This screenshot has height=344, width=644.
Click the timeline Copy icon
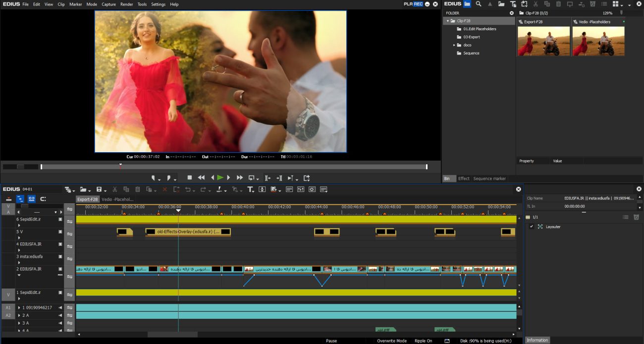coord(126,189)
